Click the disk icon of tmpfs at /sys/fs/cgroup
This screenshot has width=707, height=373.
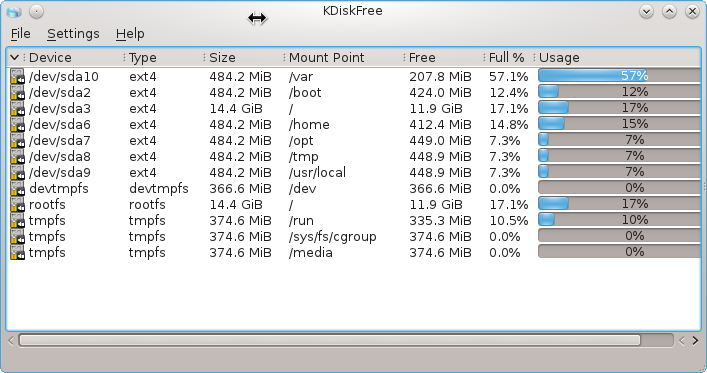pyautogui.click(x=18, y=236)
